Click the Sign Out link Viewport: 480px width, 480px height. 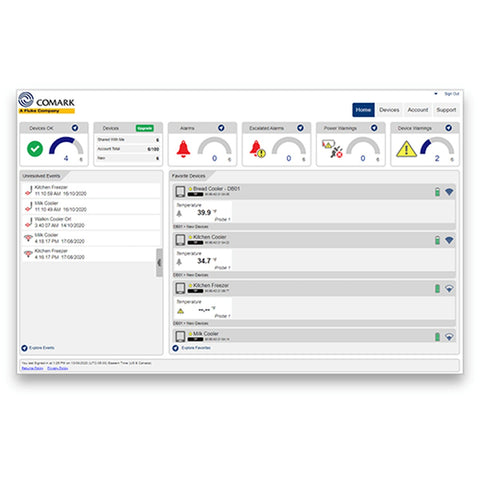tap(452, 94)
